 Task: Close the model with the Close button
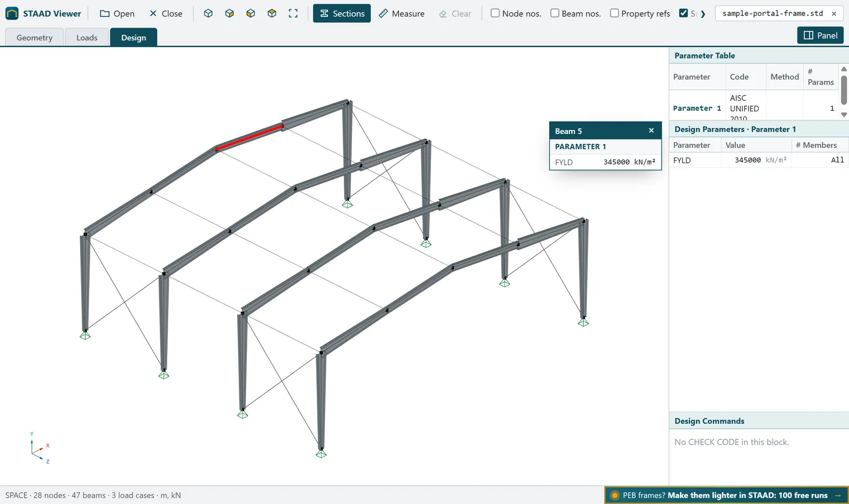pyautogui.click(x=166, y=13)
